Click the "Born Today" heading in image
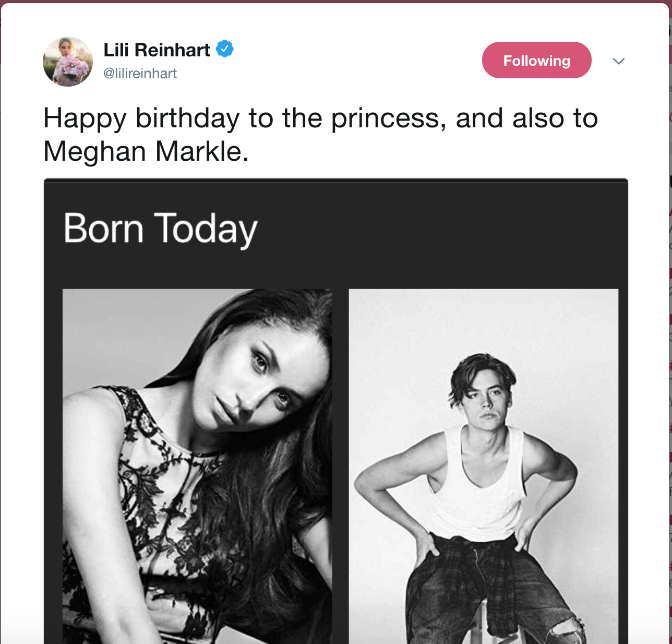The width and height of the screenshot is (672, 644). 160,229
